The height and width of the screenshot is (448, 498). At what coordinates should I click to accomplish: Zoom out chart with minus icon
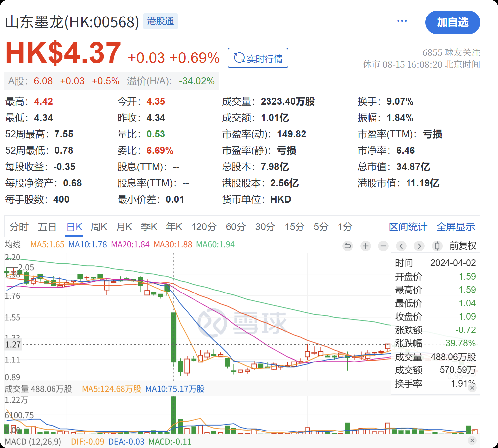pos(383,246)
